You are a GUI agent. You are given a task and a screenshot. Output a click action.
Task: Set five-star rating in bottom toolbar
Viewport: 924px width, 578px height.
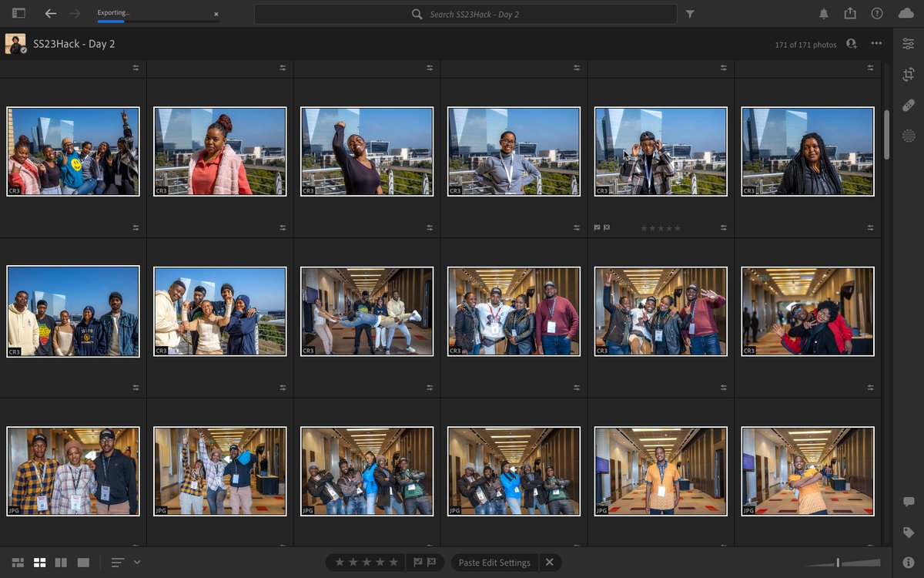tap(393, 563)
